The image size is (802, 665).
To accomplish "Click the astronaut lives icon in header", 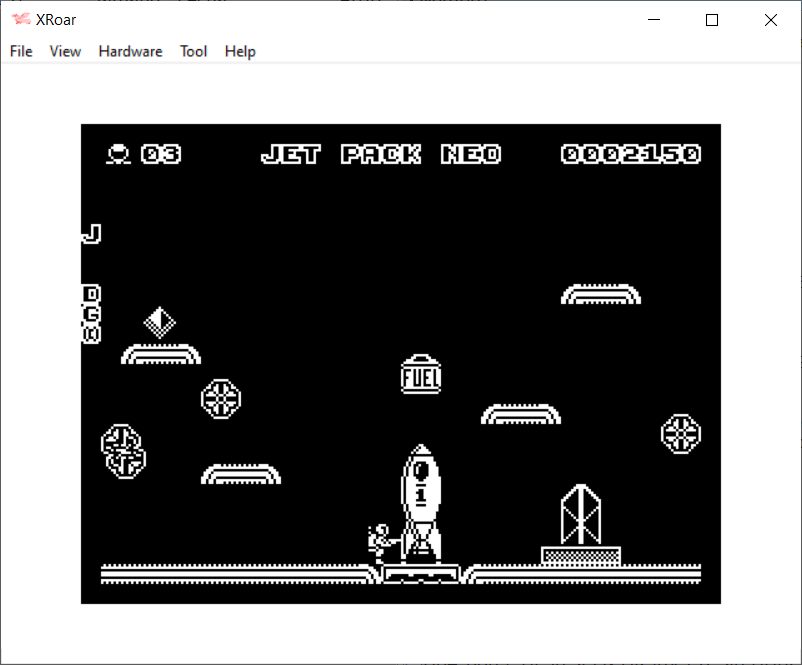I will click(118, 154).
